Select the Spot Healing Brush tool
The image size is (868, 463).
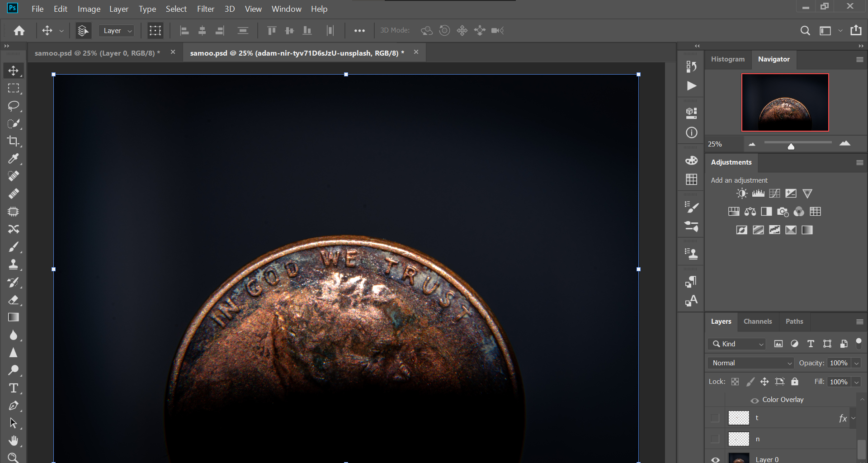13,176
